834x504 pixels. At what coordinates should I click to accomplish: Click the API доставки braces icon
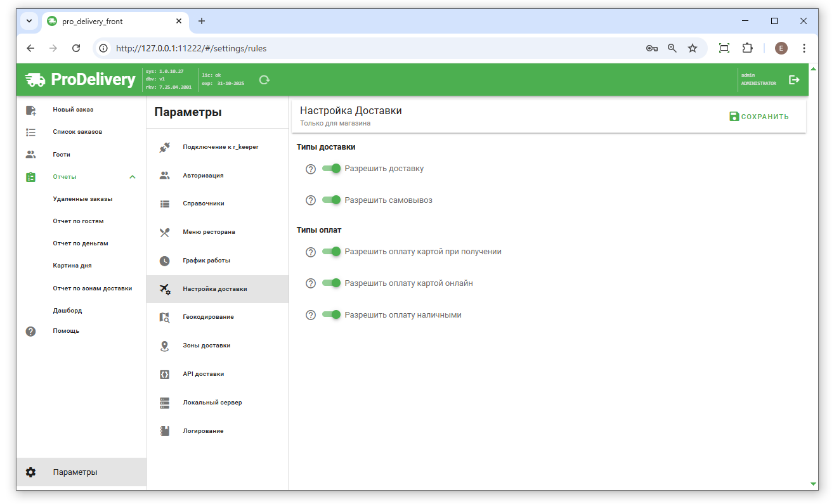[164, 374]
